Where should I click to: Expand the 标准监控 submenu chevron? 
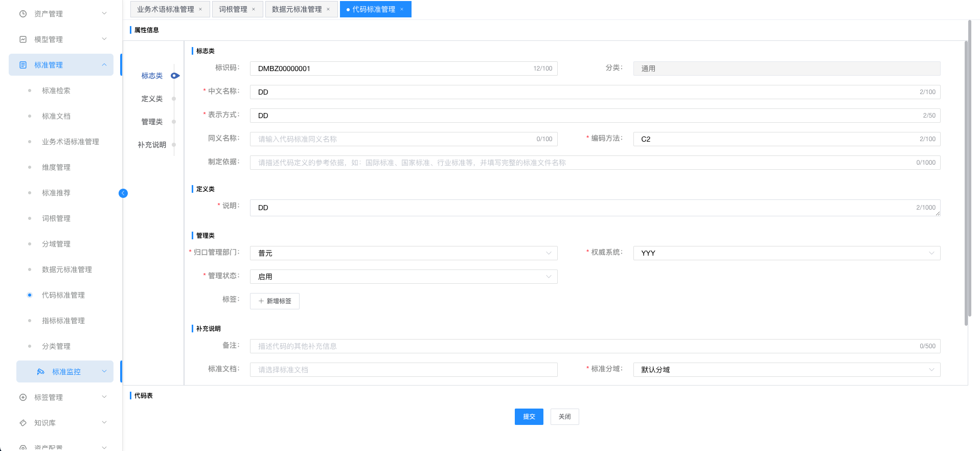coord(104,371)
